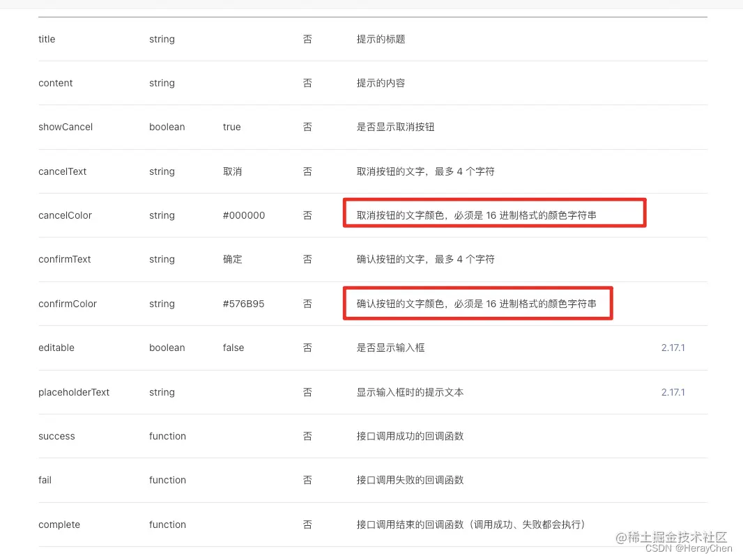Click the description '提示的内容'
Screen dimensions: 743x560
click(x=381, y=84)
